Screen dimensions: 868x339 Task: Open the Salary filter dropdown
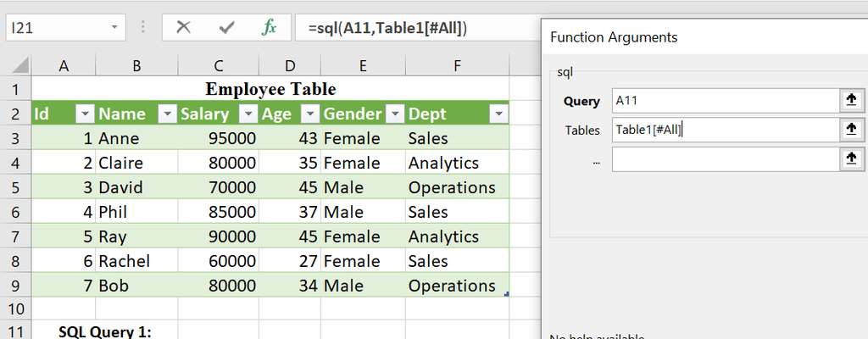point(248,114)
